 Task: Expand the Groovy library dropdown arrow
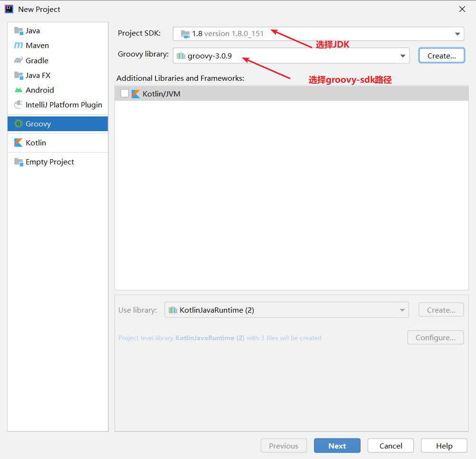point(403,56)
